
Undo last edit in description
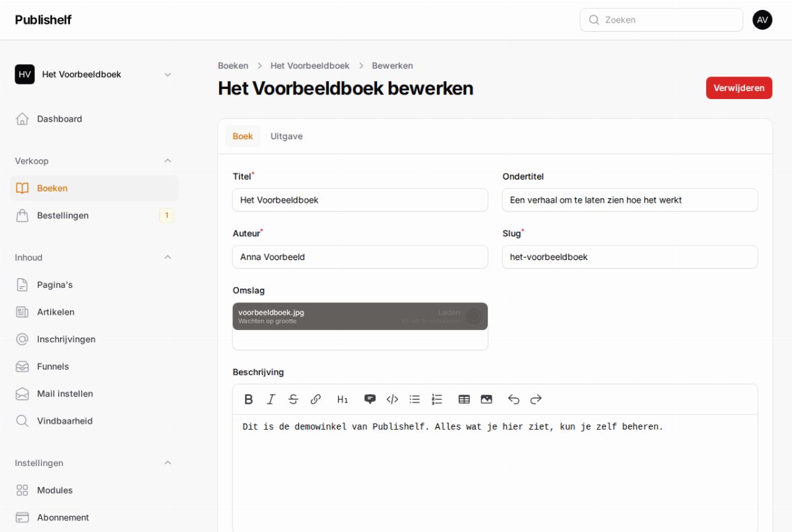(513, 399)
